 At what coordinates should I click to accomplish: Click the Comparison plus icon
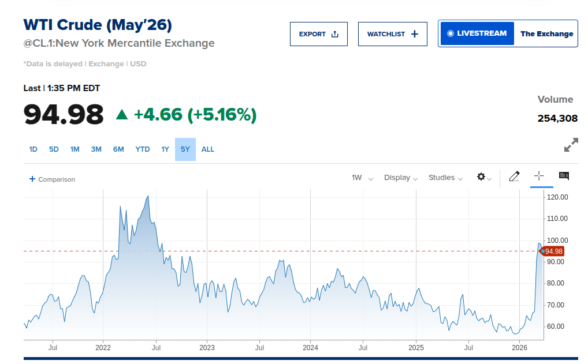32,179
